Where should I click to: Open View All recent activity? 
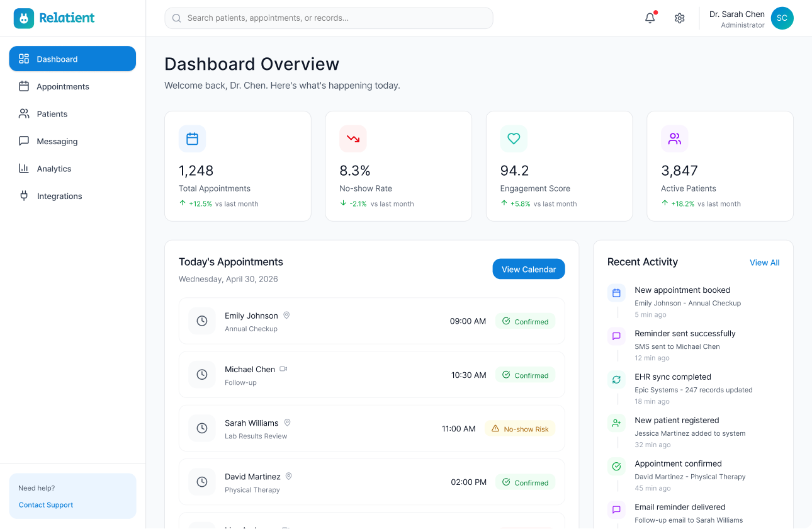click(x=764, y=263)
